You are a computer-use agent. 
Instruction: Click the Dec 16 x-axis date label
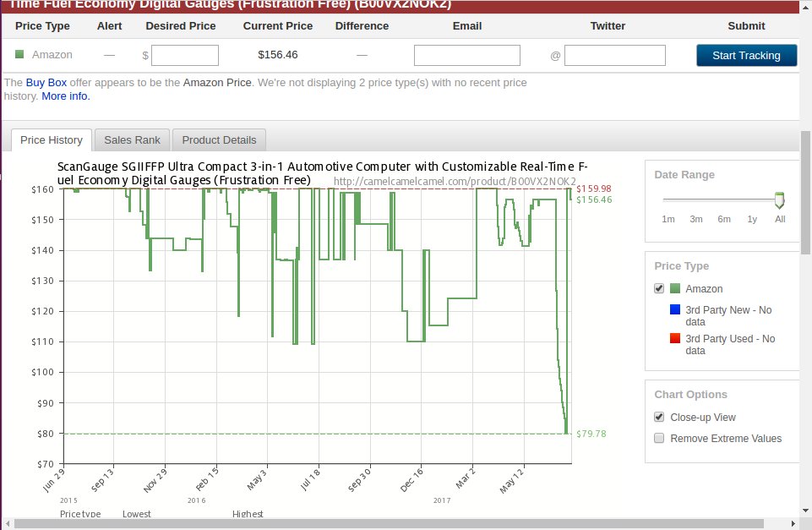[x=411, y=479]
